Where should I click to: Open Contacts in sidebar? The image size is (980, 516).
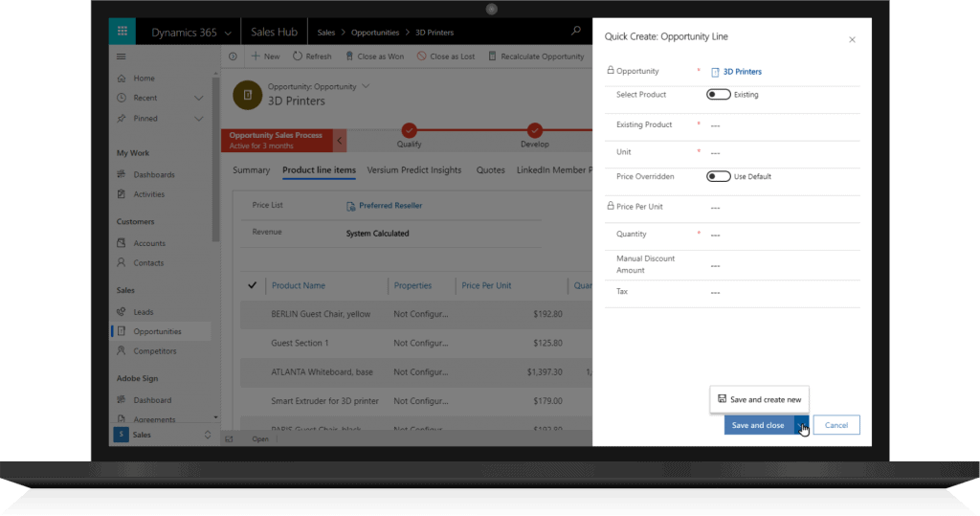(x=148, y=262)
